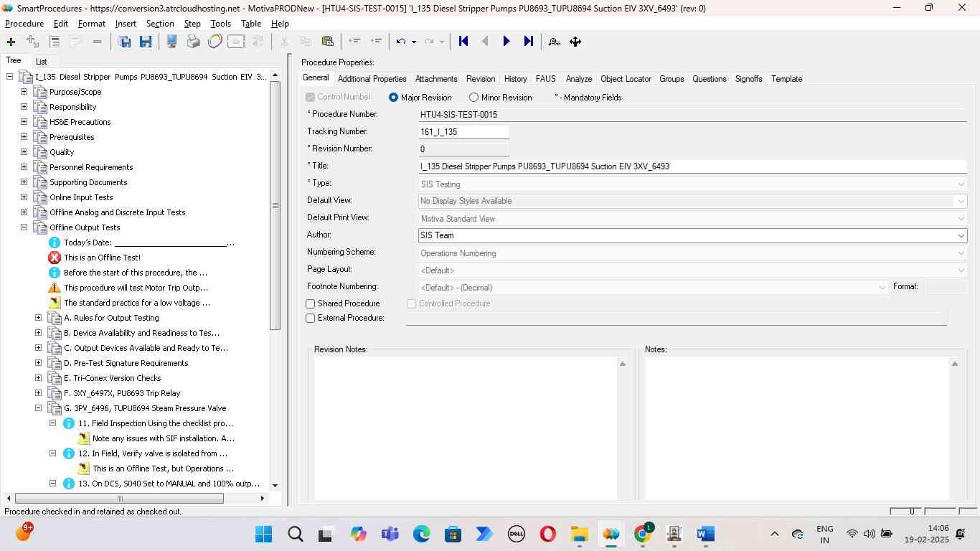Open the Procedure menu
Viewport: 980px width, 551px height.
tap(24, 24)
